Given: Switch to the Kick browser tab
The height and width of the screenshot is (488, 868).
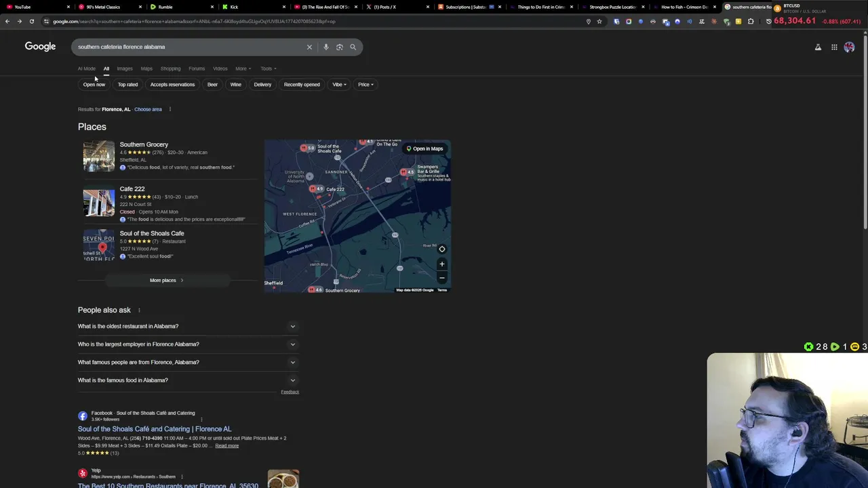Looking at the screenshot, I should click(253, 7).
